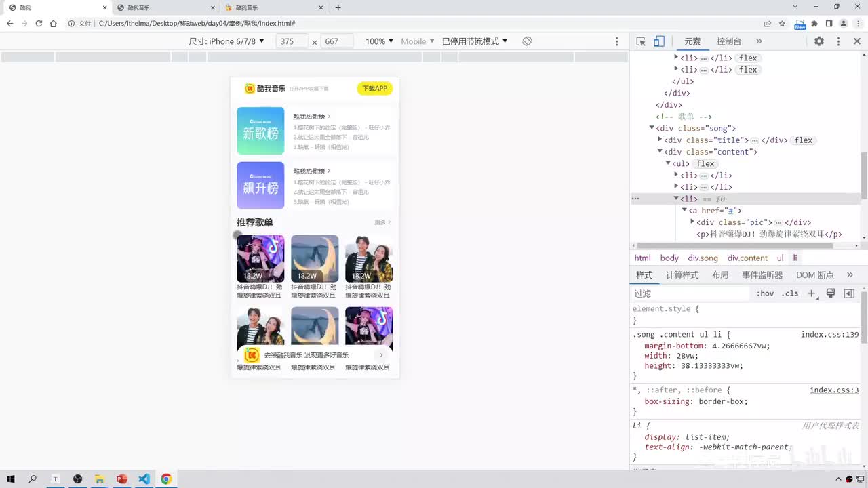Open device toolbar three-dot options

pyautogui.click(x=616, y=41)
